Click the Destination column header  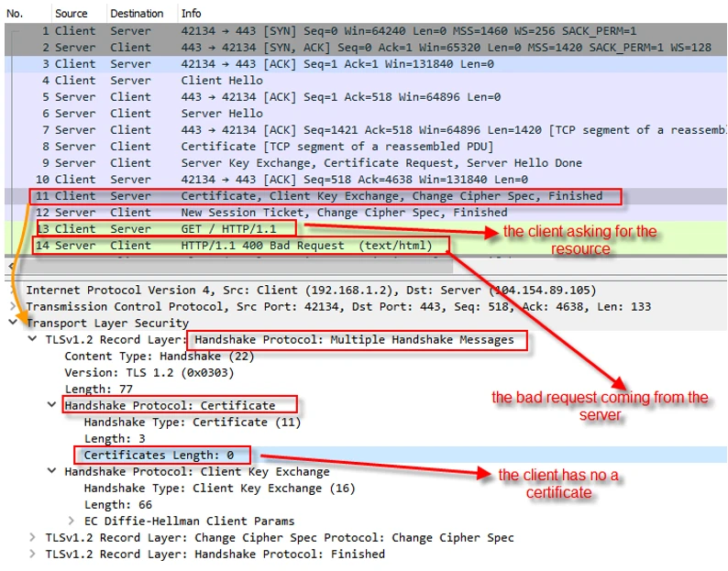(137, 14)
